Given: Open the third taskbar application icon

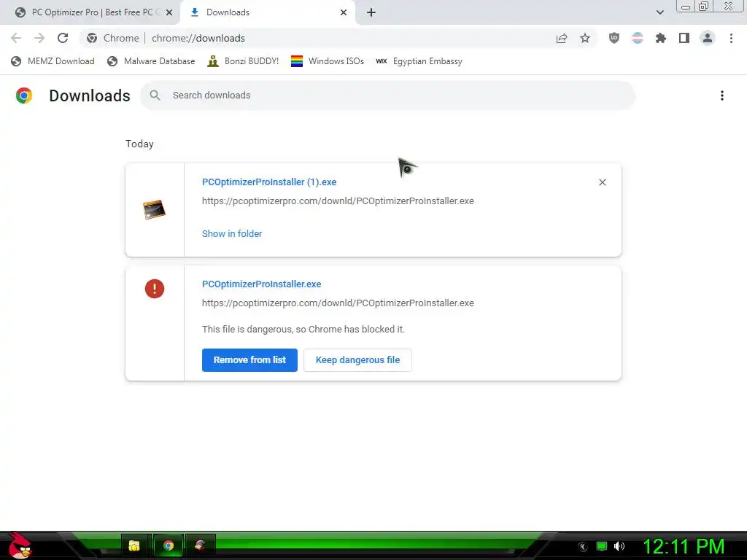Looking at the screenshot, I should pyautogui.click(x=201, y=545).
